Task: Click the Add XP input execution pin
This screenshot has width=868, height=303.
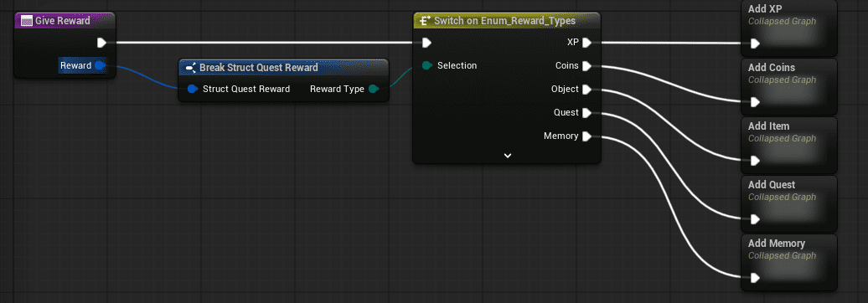Action: pyautogui.click(x=755, y=44)
